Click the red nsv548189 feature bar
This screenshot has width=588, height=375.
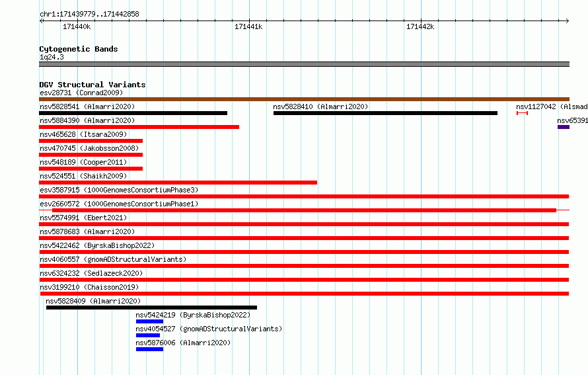[x=91, y=169]
